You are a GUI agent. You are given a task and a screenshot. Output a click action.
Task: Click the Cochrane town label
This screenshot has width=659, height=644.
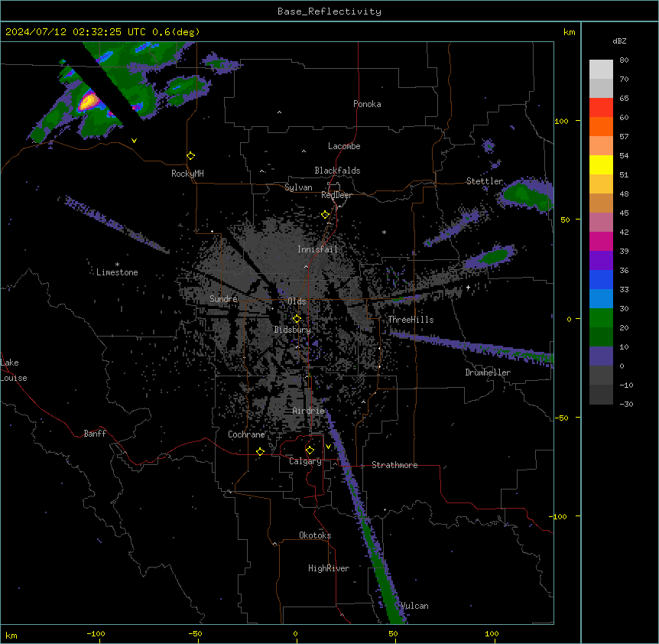pos(246,434)
